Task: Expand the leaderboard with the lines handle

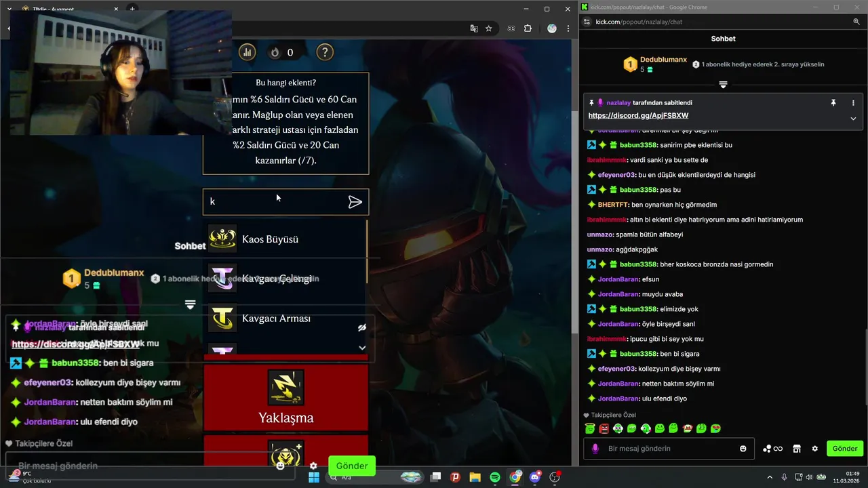Action: pos(723,85)
